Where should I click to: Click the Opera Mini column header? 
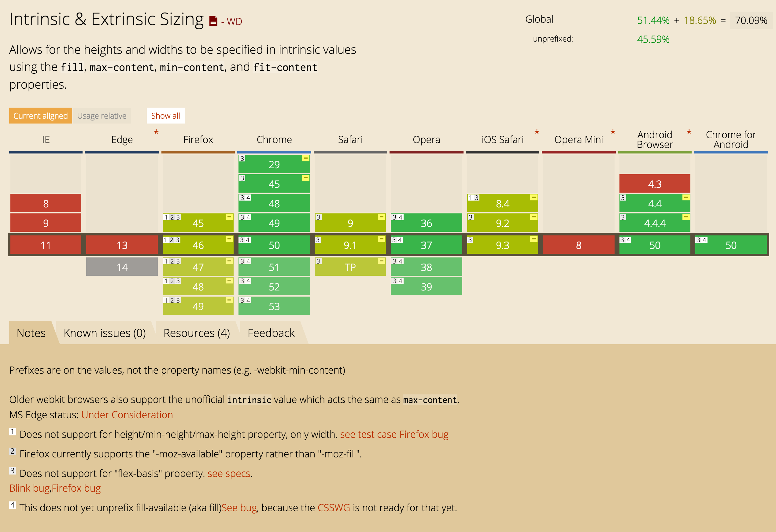pyautogui.click(x=579, y=140)
